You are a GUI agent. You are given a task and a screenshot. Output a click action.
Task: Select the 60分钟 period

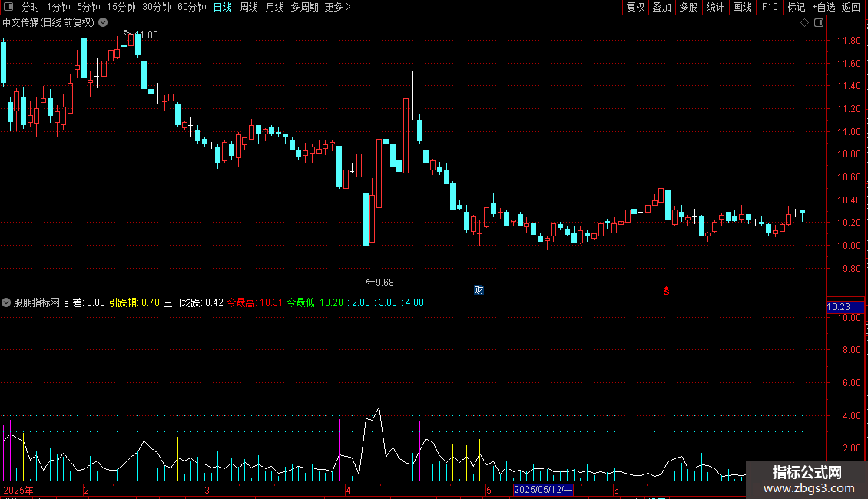tap(192, 7)
